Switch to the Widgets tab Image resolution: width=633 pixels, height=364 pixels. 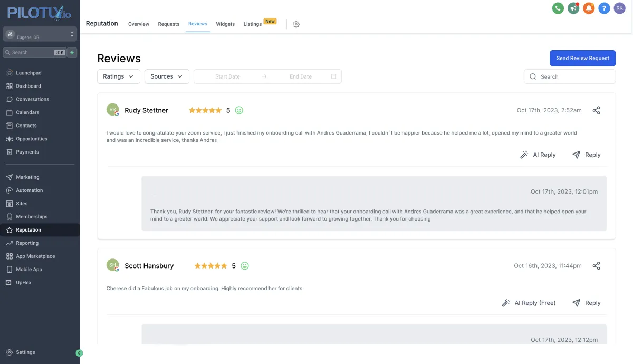(225, 24)
